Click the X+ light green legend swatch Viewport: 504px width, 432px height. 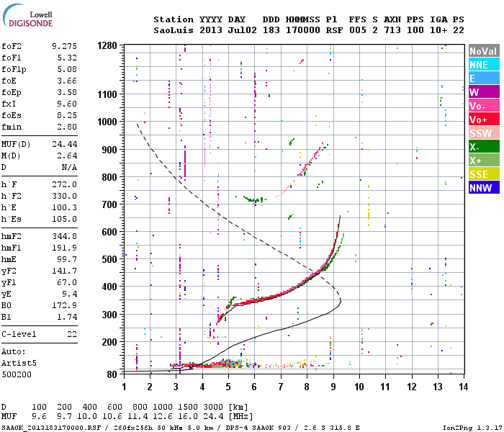tap(484, 160)
